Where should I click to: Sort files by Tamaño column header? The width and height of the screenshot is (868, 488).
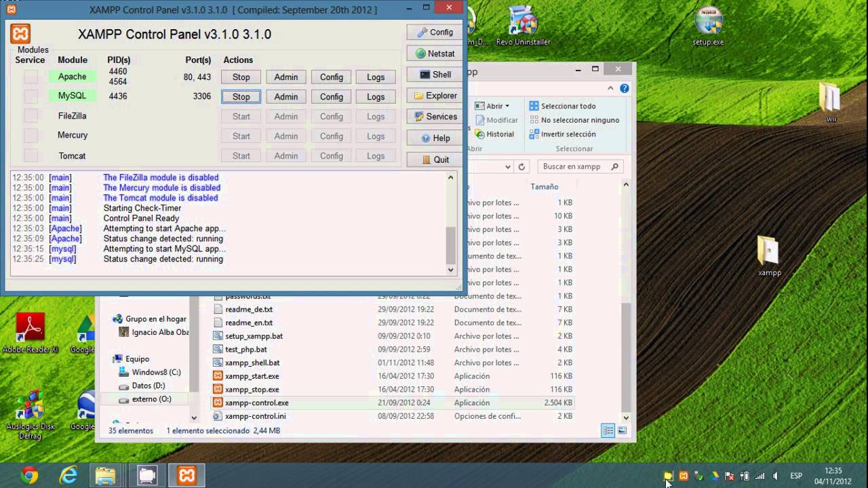pyautogui.click(x=545, y=186)
